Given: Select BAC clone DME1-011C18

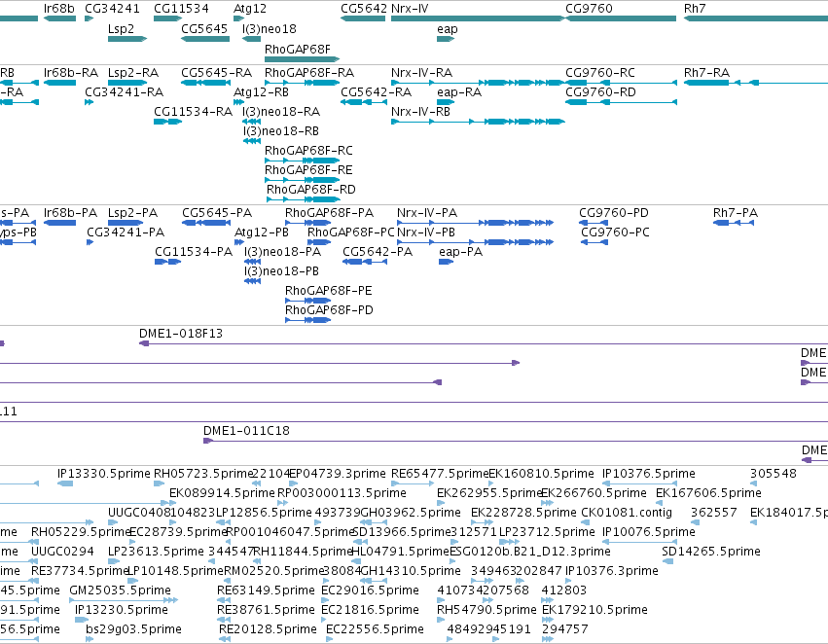Looking at the screenshot, I should [x=246, y=430].
